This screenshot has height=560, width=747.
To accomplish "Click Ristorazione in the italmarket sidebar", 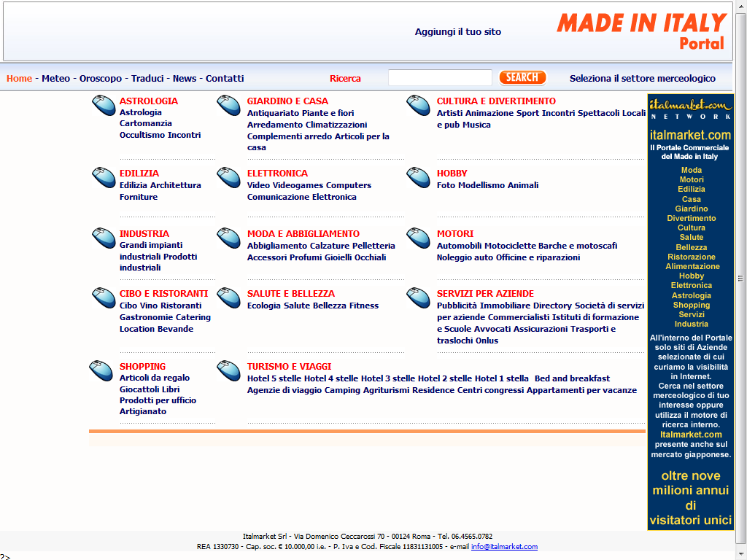I will [x=692, y=257].
